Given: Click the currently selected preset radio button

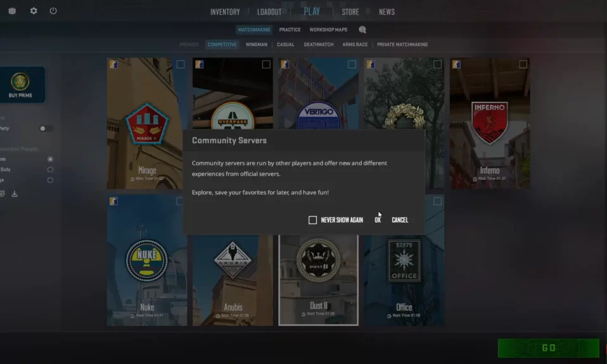Looking at the screenshot, I should click(x=50, y=159).
